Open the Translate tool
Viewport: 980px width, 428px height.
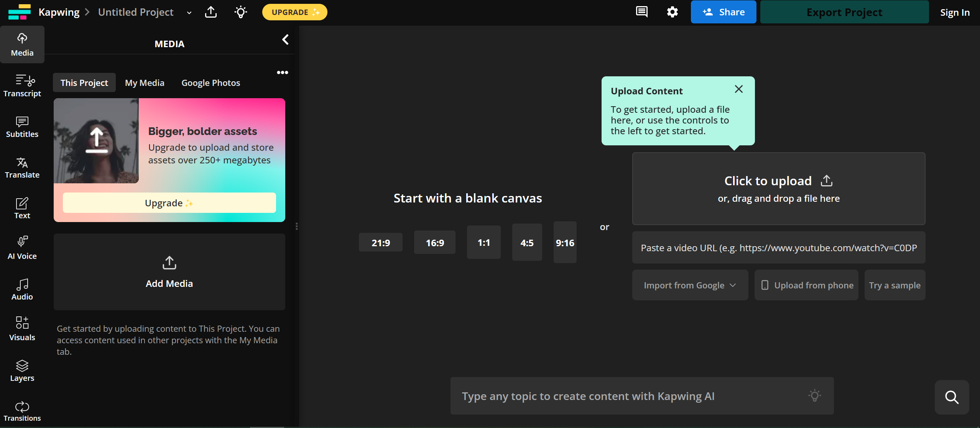[x=22, y=167]
